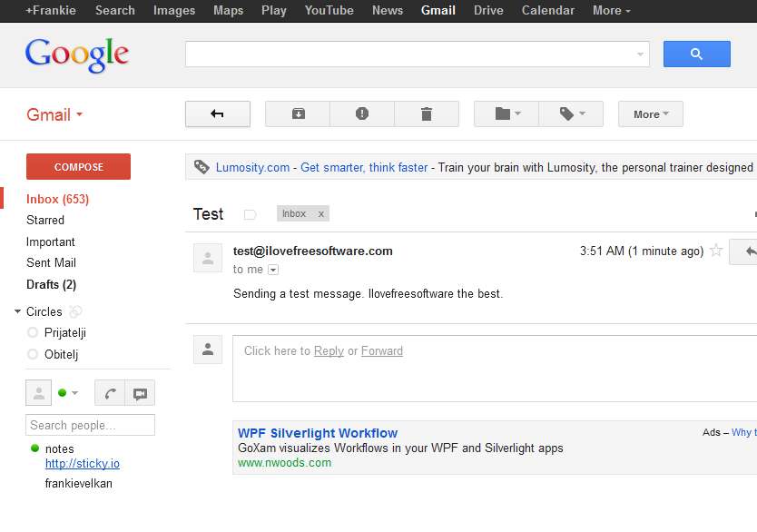
Task: Archive this conversation with the archive icon
Action: click(298, 114)
